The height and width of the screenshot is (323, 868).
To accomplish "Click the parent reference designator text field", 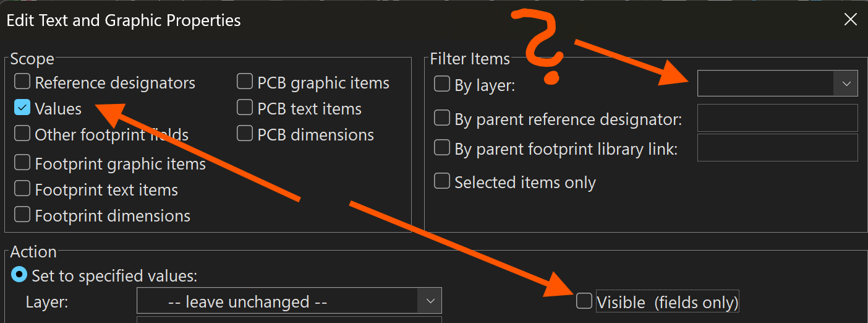I will pos(777,118).
